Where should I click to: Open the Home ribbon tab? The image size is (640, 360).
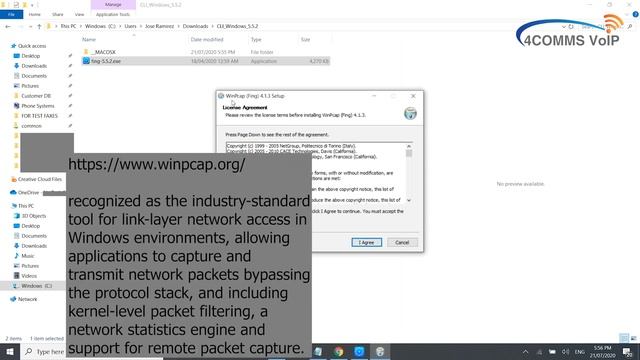(x=35, y=14)
